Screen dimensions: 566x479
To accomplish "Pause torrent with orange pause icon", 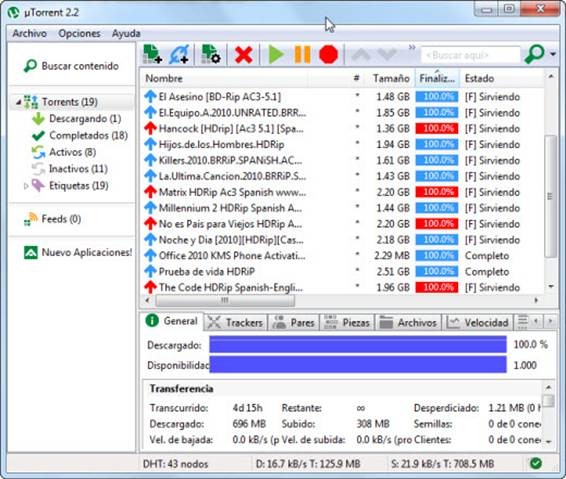I will (302, 55).
